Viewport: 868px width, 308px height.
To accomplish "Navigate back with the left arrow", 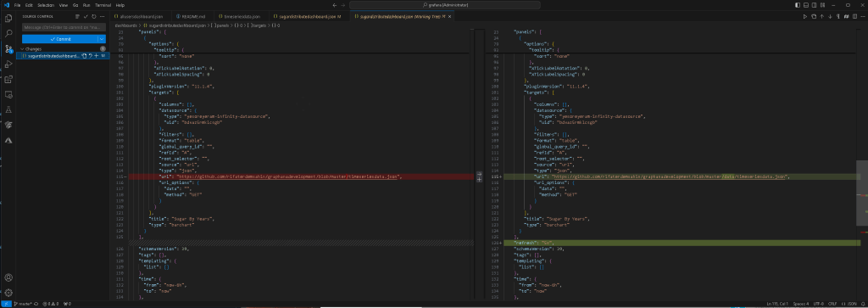I will (x=334, y=5).
